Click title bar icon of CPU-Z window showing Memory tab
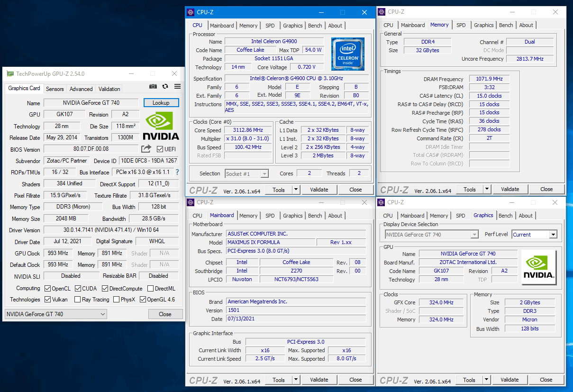The width and height of the screenshot is (573, 392). (382, 12)
